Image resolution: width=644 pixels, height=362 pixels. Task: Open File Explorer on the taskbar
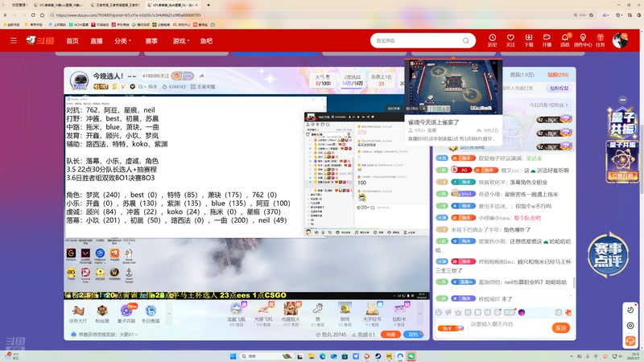(312, 356)
